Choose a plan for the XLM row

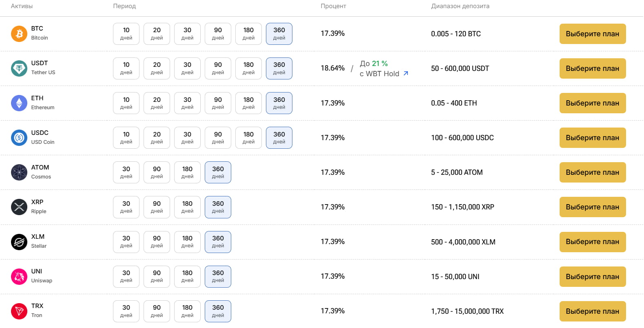click(x=593, y=242)
